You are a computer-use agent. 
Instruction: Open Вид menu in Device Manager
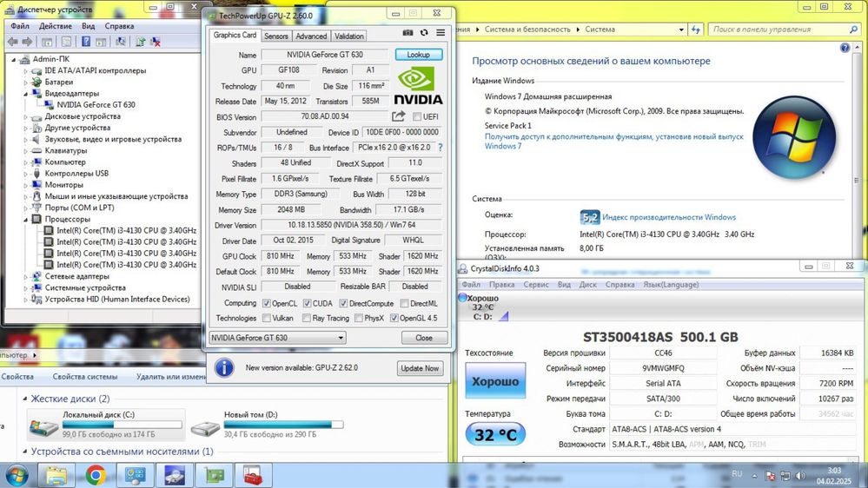tap(88, 26)
